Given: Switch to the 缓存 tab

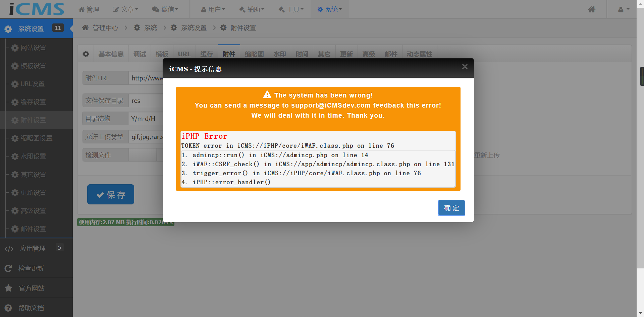Looking at the screenshot, I should click(207, 54).
